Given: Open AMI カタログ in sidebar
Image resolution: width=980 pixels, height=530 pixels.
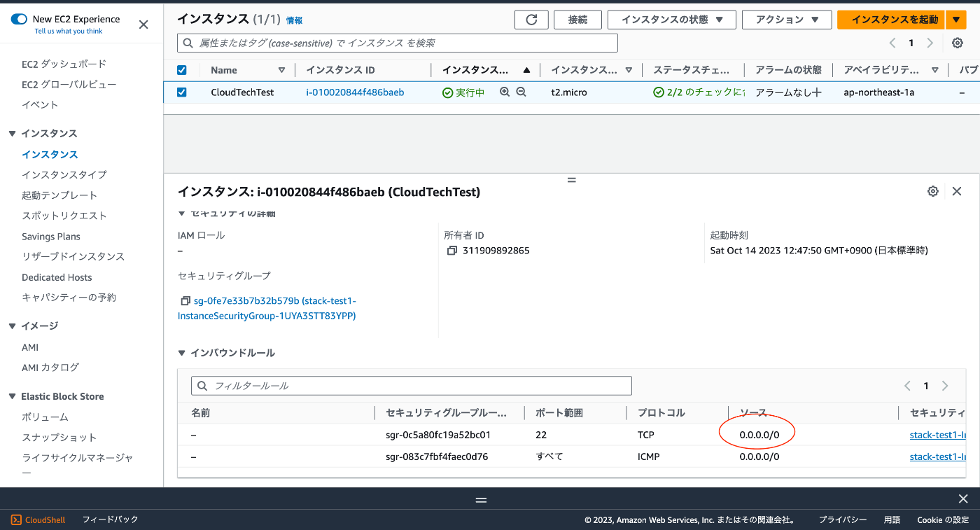Looking at the screenshot, I should click(50, 367).
